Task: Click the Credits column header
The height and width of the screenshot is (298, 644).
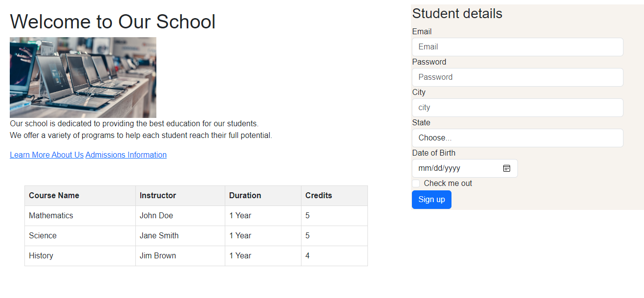Action: [x=319, y=196]
